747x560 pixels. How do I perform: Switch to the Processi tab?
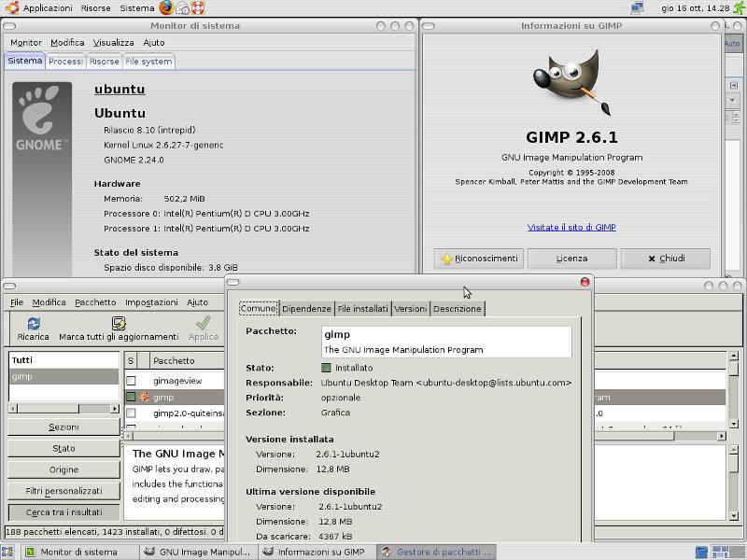coord(65,62)
